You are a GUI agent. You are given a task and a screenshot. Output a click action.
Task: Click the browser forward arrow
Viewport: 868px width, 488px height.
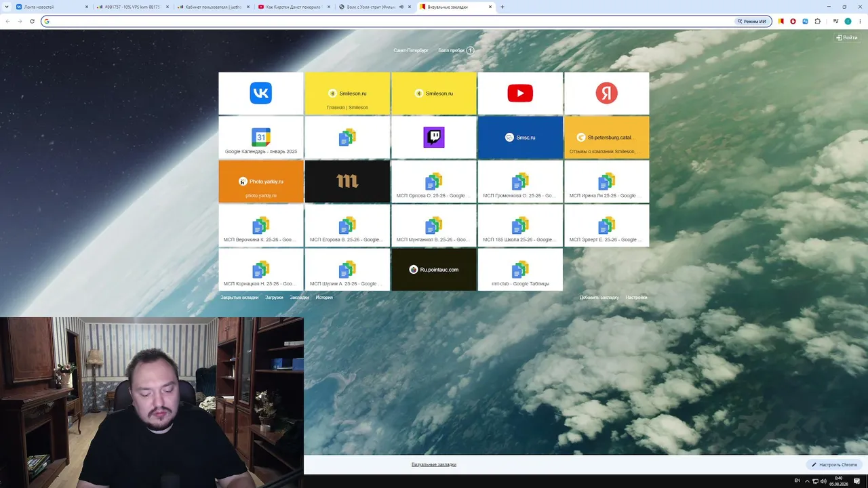pyautogui.click(x=20, y=21)
